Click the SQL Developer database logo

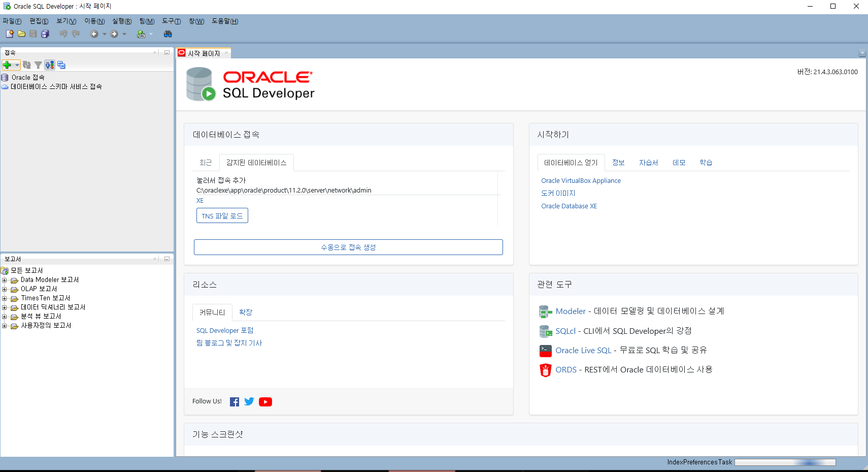(x=201, y=84)
